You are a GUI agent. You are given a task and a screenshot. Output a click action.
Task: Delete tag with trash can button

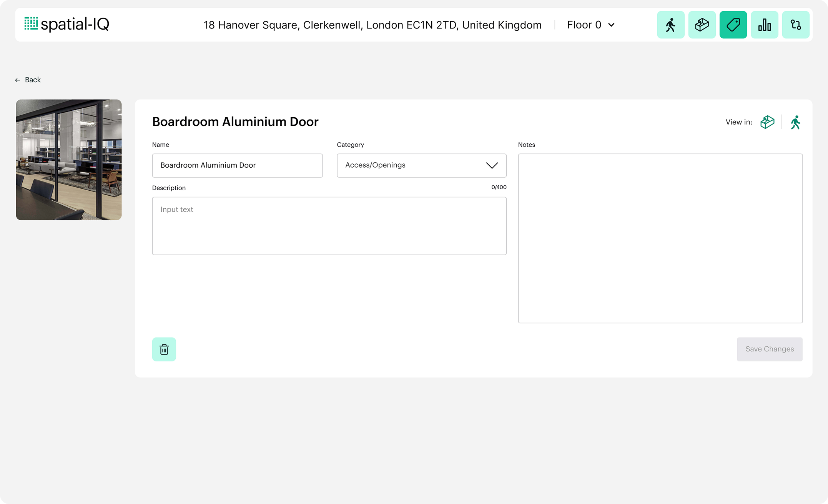[x=164, y=349]
